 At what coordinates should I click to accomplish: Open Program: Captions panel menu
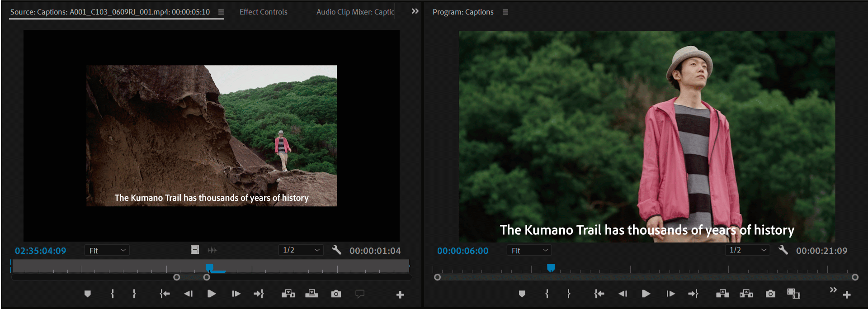click(x=505, y=12)
